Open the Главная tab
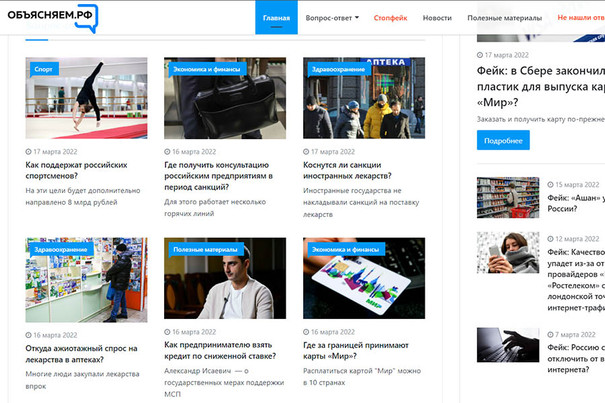 (x=276, y=18)
